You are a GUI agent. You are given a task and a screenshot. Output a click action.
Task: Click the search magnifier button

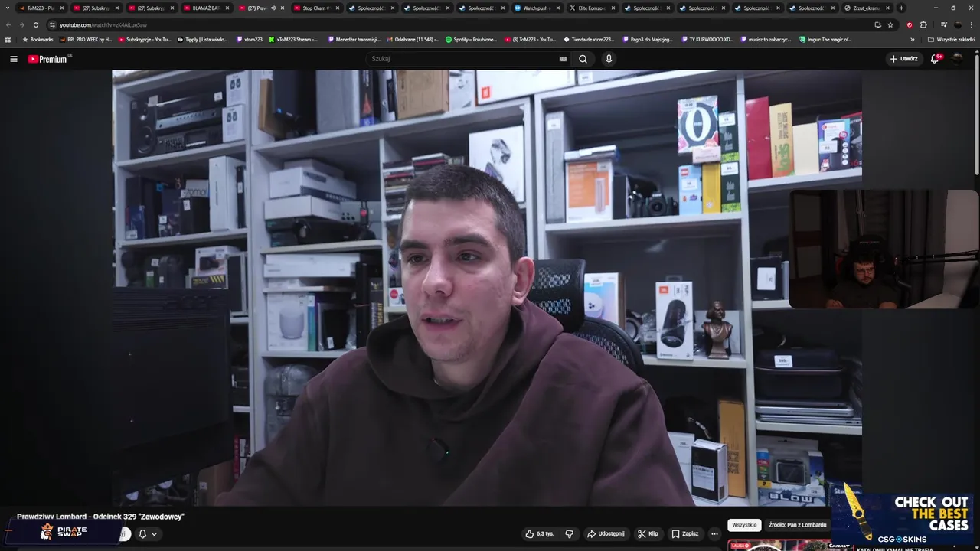tap(583, 59)
